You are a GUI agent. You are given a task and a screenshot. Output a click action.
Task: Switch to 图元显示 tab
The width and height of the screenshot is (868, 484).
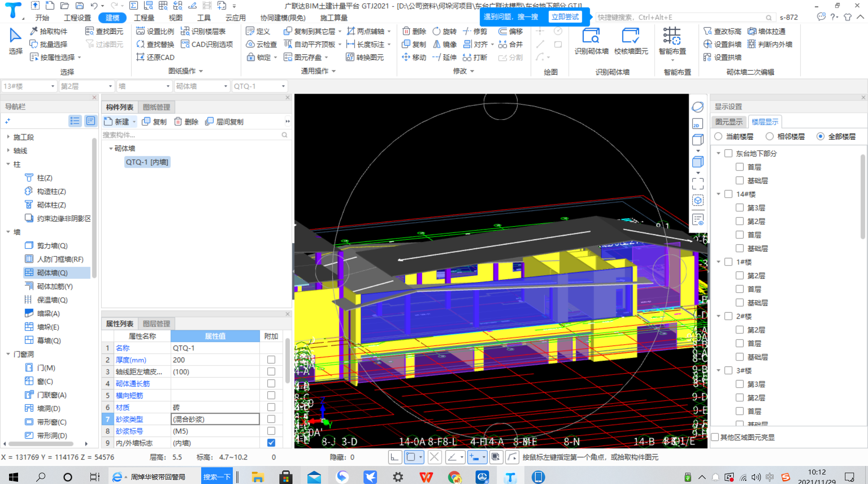[729, 122]
